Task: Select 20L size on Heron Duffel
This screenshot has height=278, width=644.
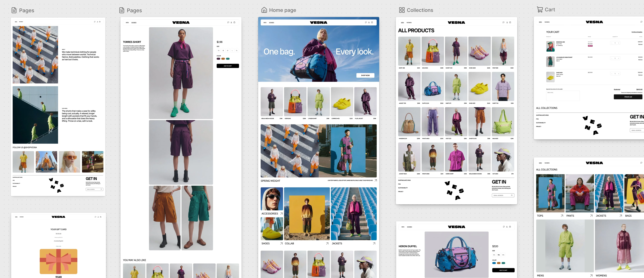Action: (x=494, y=255)
